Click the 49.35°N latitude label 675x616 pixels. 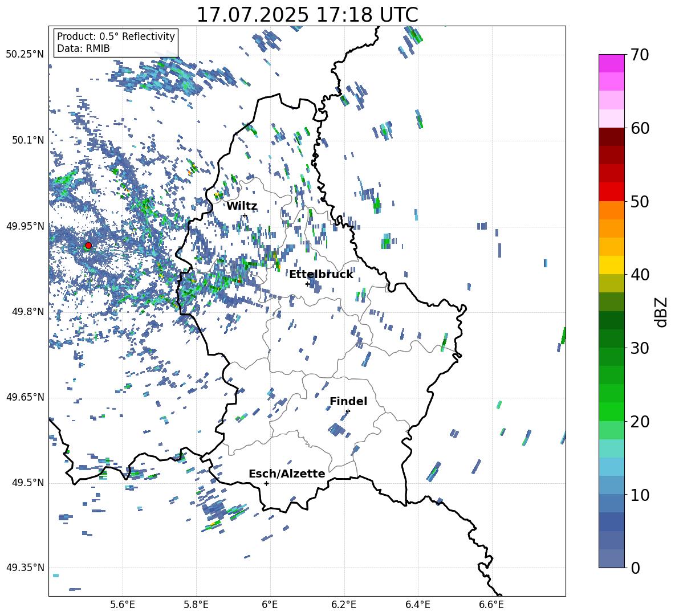coord(25,568)
